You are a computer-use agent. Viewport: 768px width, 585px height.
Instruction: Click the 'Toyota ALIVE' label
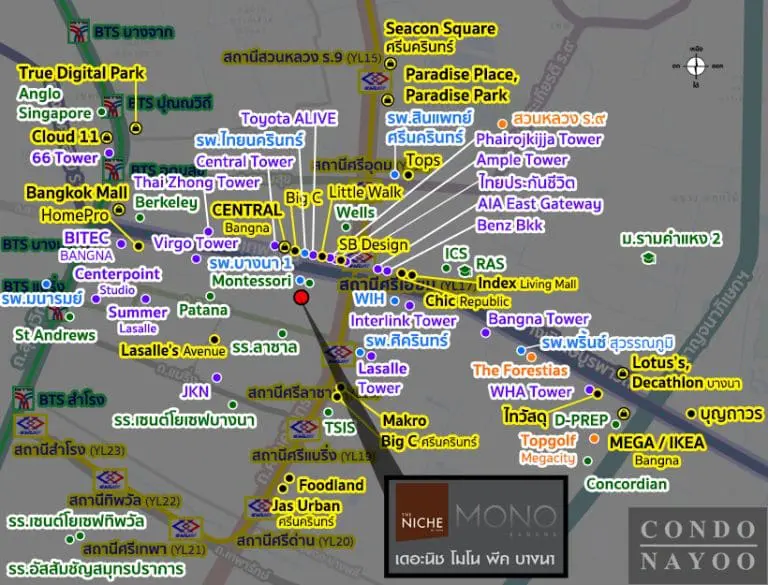click(288, 119)
